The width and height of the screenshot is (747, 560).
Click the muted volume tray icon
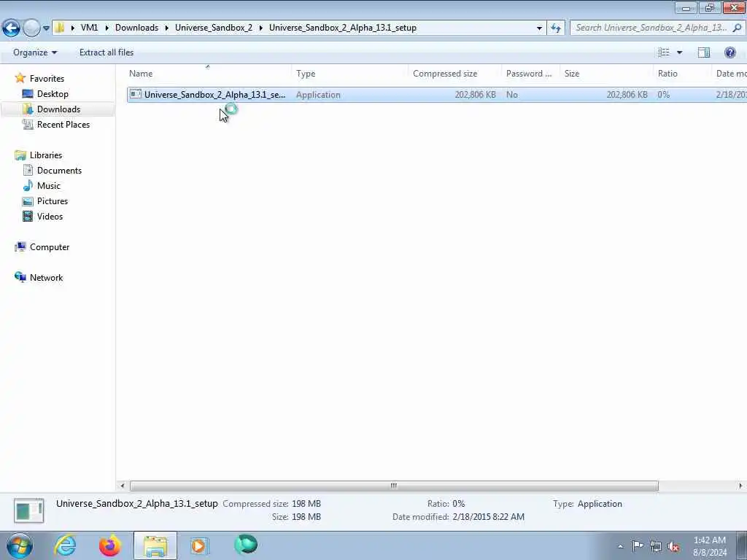click(673, 547)
